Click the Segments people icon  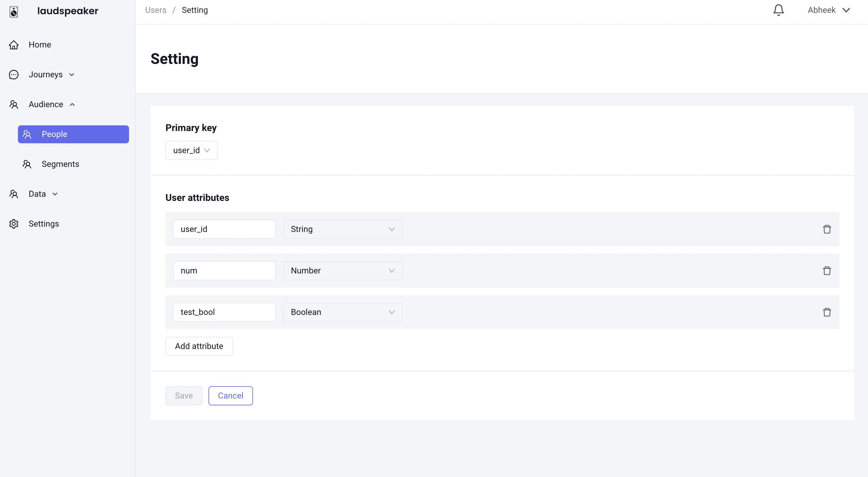coord(27,164)
